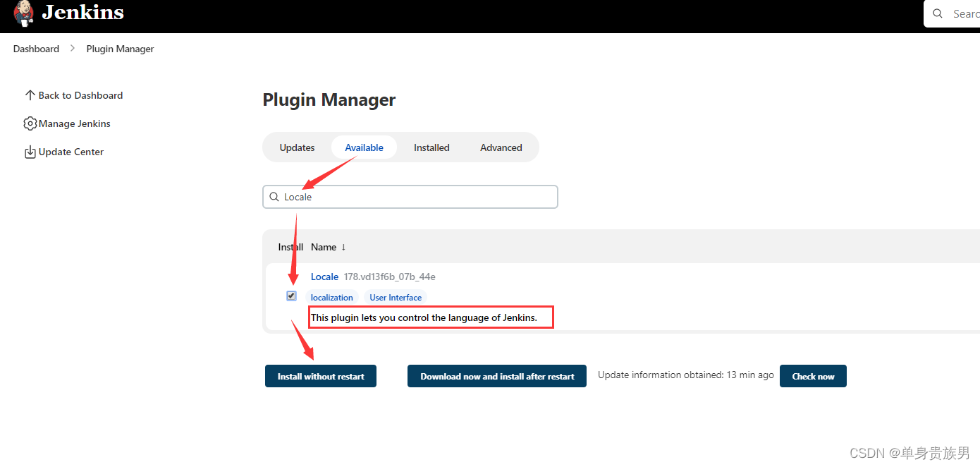Focus the header search box
The height and width of the screenshot is (467, 980).
click(x=952, y=13)
